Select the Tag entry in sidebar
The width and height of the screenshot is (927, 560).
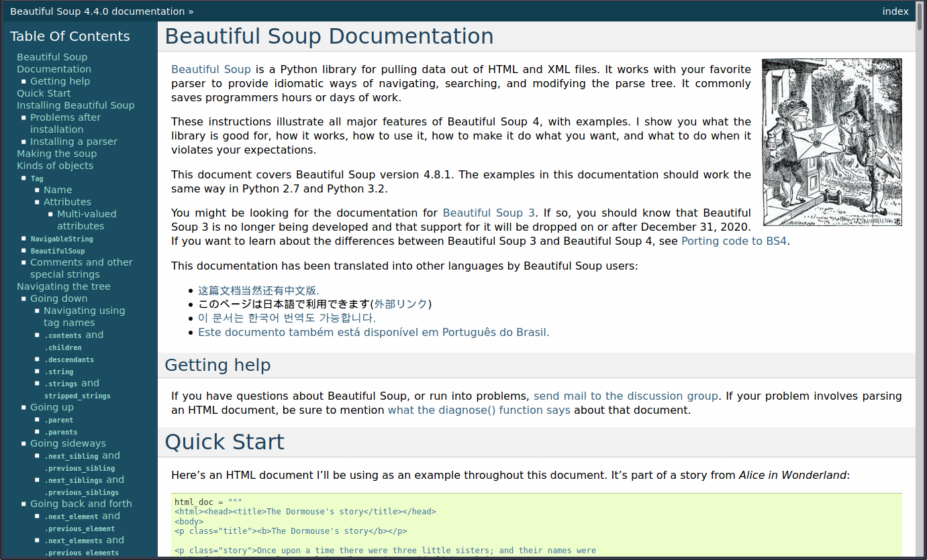pos(37,178)
